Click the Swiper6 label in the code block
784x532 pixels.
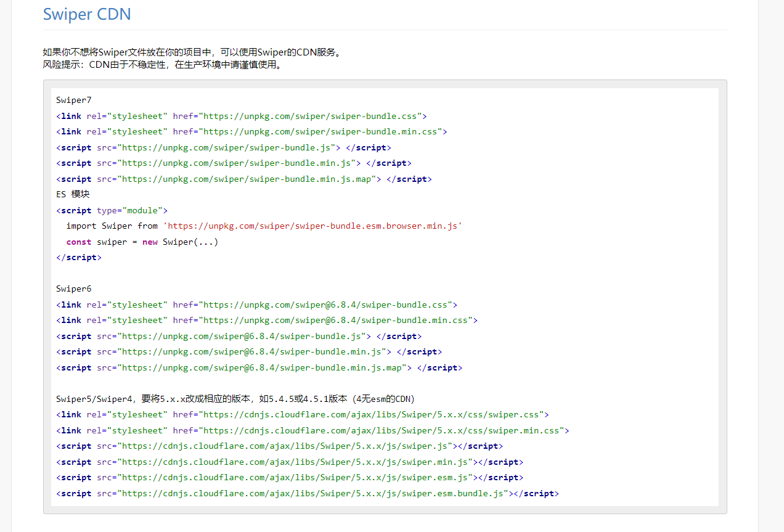(x=74, y=289)
